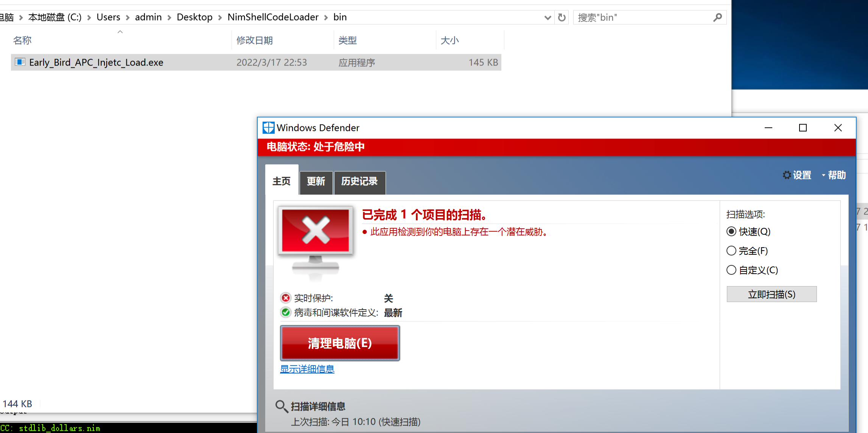The width and height of the screenshot is (868, 433).
Task: Click the Early_Bird_APC_Injetc_Load.exe file icon
Action: pyautogui.click(x=20, y=62)
